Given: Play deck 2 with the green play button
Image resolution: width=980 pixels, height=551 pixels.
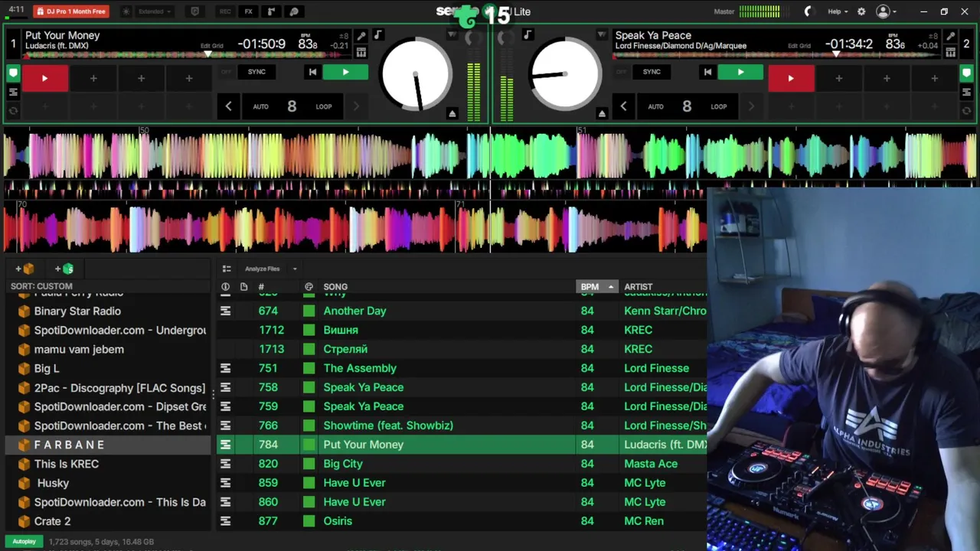Looking at the screenshot, I should (740, 72).
